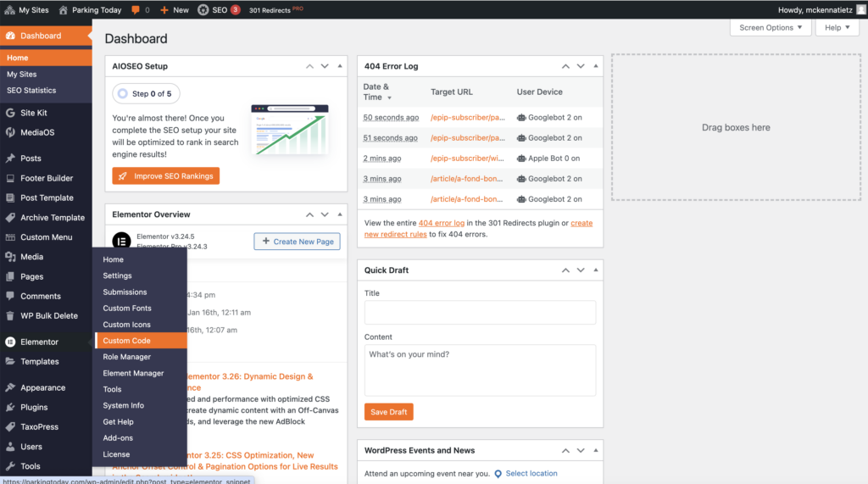Viewport: 868px width, 484px height.
Task: Click the Quick Draft Title field
Action: 480,312
